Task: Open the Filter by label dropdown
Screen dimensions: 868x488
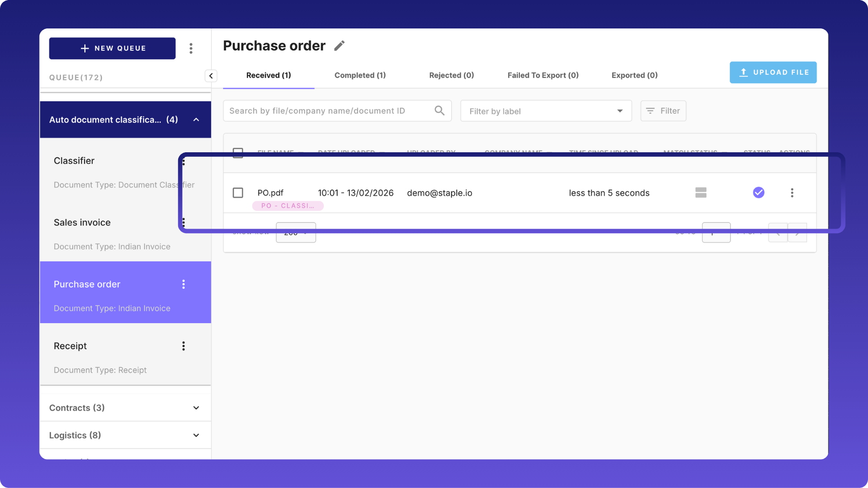Action: coord(546,111)
